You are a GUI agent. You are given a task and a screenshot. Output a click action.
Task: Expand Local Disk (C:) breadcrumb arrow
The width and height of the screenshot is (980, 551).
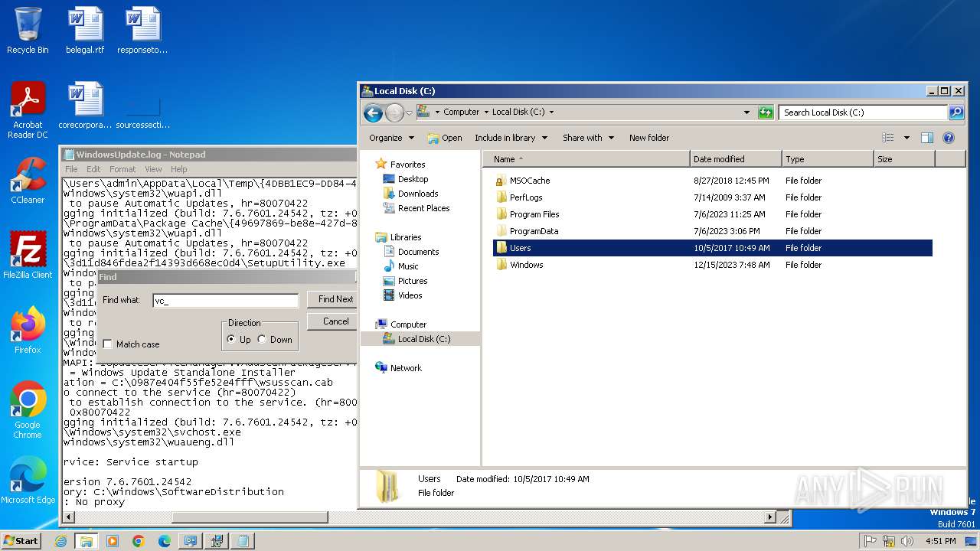[x=551, y=112]
